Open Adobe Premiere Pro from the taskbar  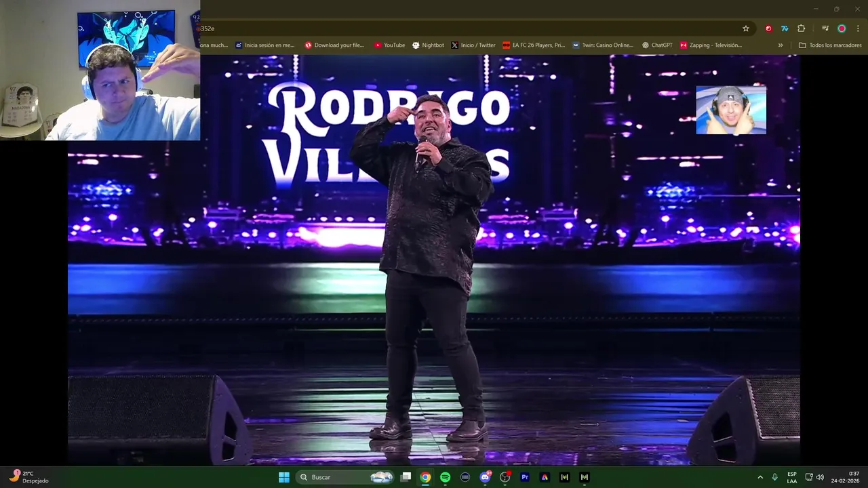pyautogui.click(x=525, y=477)
